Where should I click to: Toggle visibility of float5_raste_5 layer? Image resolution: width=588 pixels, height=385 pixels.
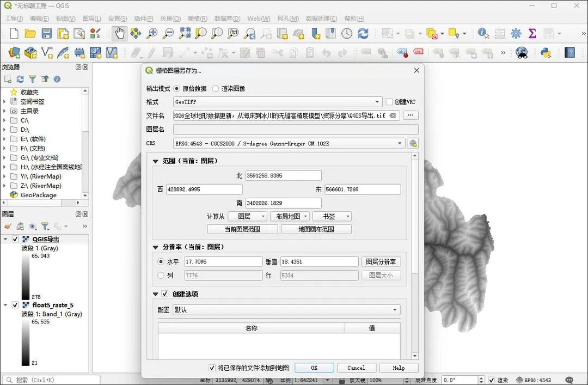(15, 305)
